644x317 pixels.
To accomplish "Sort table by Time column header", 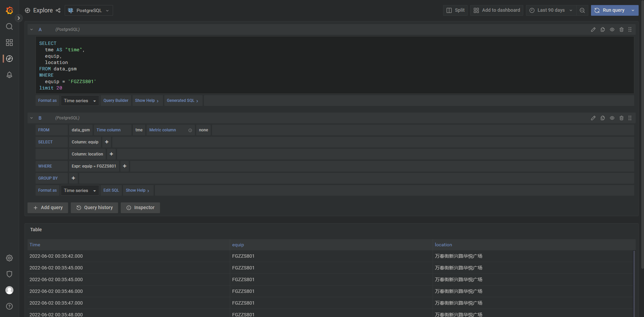I will 35,245.
